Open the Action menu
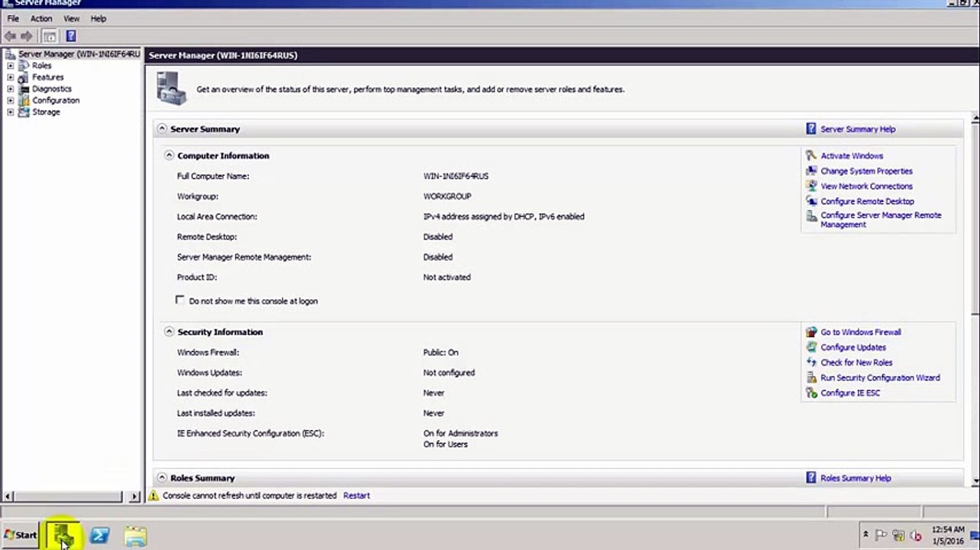The height and width of the screenshot is (550, 980). tap(41, 18)
